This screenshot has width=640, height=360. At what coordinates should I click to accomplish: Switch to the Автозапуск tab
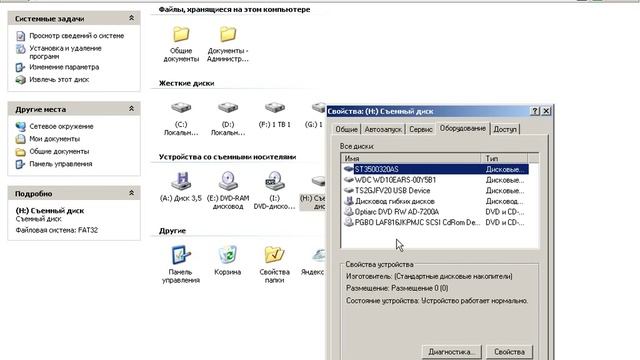click(x=383, y=129)
